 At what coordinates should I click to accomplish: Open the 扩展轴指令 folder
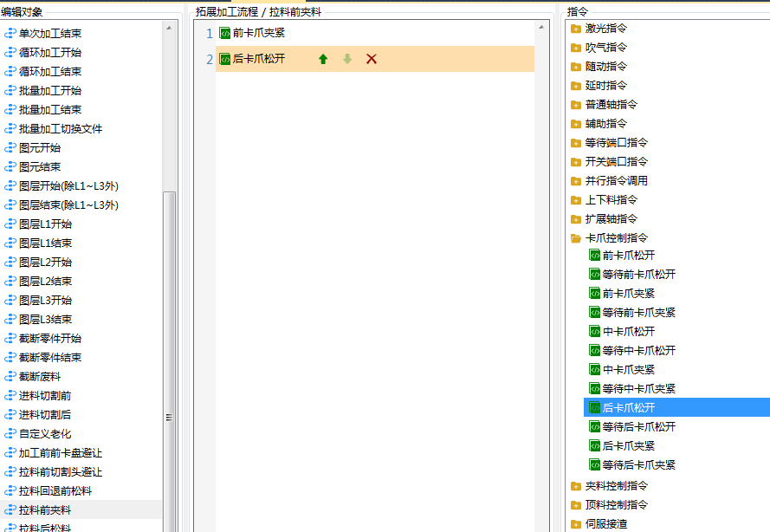576,219
